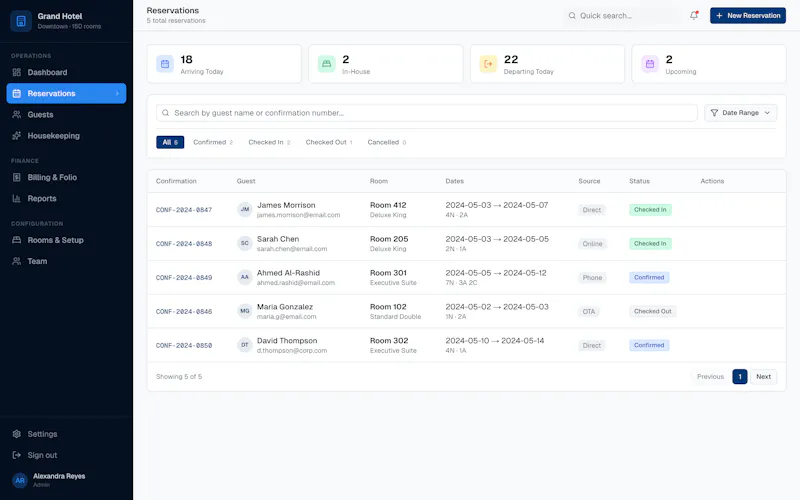This screenshot has width=800, height=500.
Task: Click the Arriving Today calendar icon
Action: click(165, 64)
